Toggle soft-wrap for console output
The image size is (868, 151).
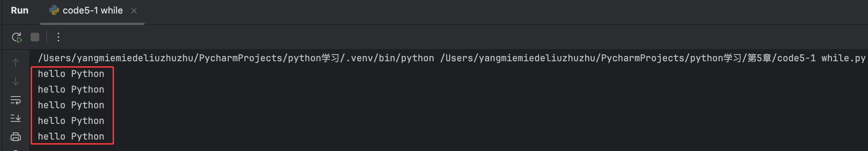coord(16,100)
